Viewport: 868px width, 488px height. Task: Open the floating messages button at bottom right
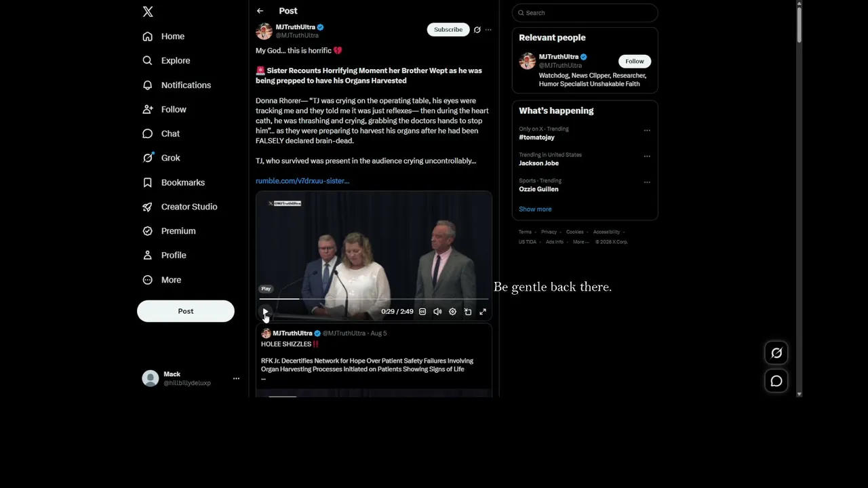point(776,381)
